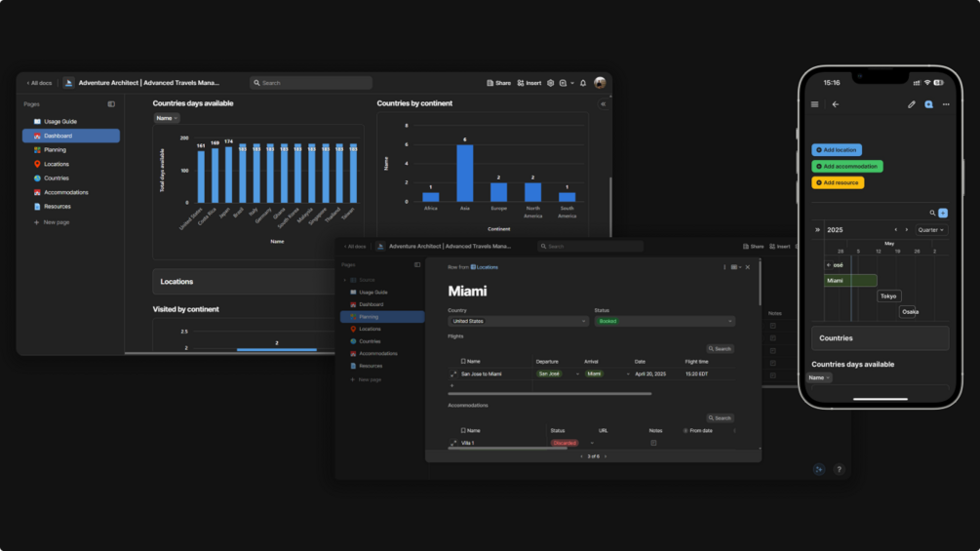980x551 pixels.
Task: Go to the next row from 3 of 6
Action: pos(605,456)
